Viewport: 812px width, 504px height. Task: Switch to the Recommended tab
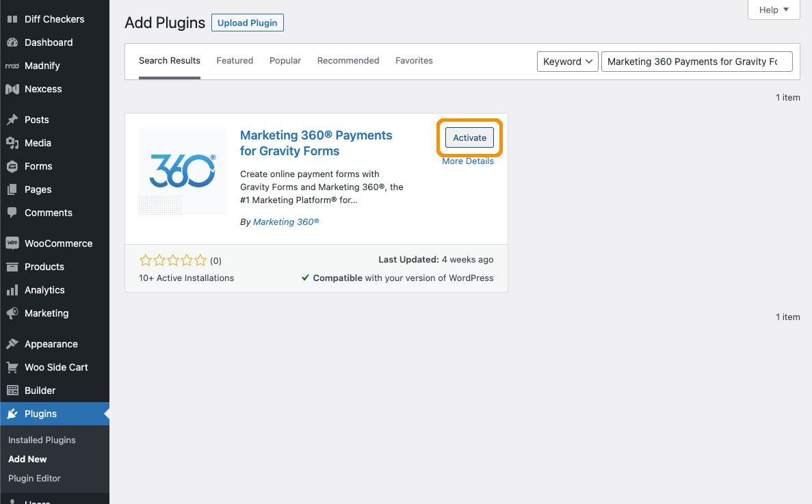[348, 61]
